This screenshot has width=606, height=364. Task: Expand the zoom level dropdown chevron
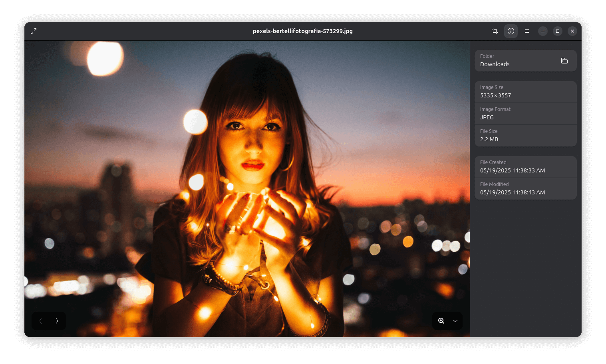click(x=455, y=320)
